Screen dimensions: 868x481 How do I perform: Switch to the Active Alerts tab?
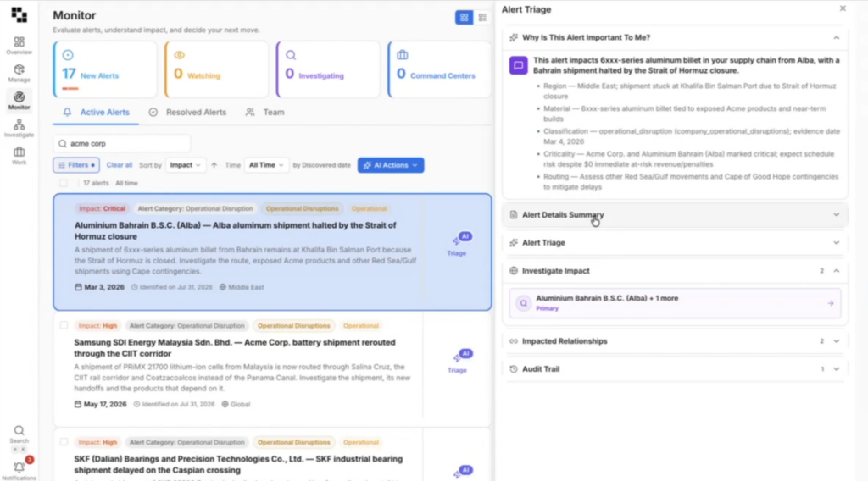pos(96,113)
